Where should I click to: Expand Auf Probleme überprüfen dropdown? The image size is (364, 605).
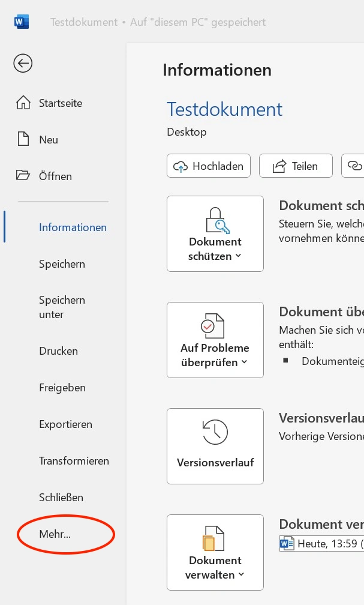tap(215, 340)
